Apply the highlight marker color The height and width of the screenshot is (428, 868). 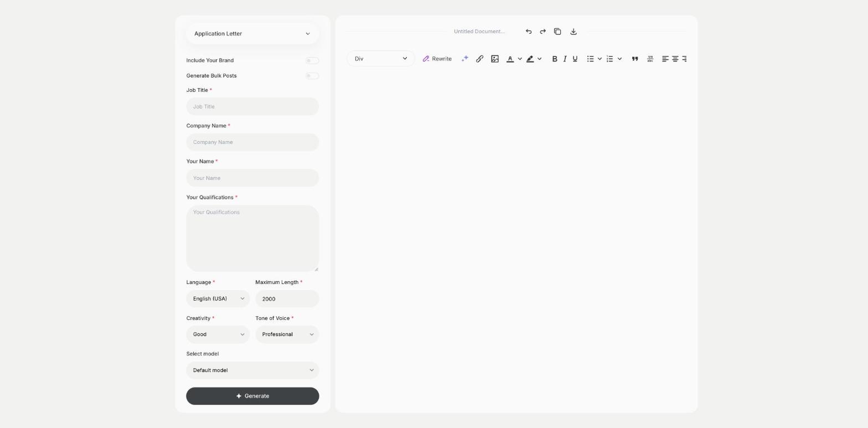pos(530,59)
